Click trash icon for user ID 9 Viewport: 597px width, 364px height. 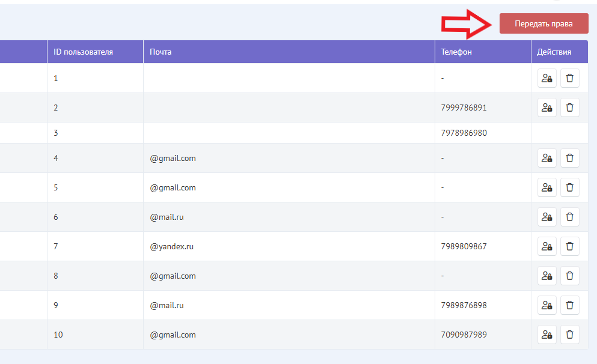click(x=569, y=305)
